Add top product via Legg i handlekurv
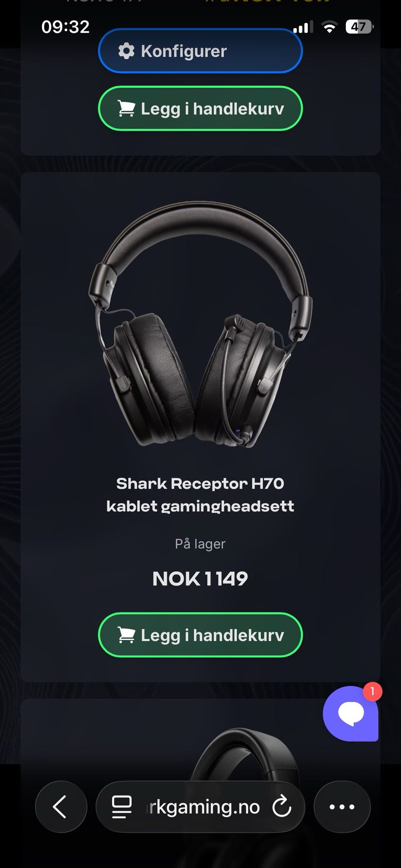The height and width of the screenshot is (868, 401). (200, 109)
